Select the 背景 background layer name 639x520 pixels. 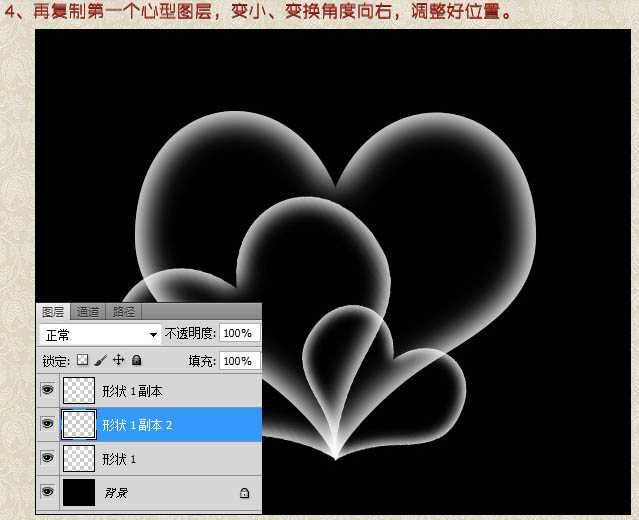click(118, 493)
